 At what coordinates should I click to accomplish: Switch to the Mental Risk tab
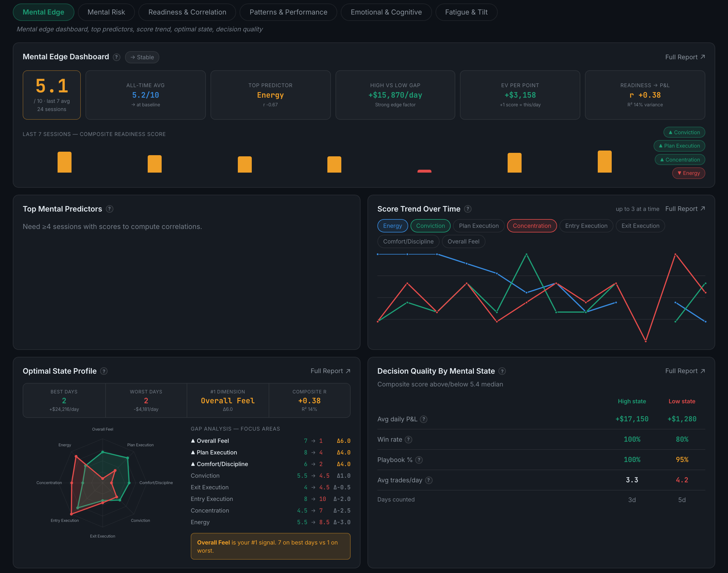(x=106, y=12)
